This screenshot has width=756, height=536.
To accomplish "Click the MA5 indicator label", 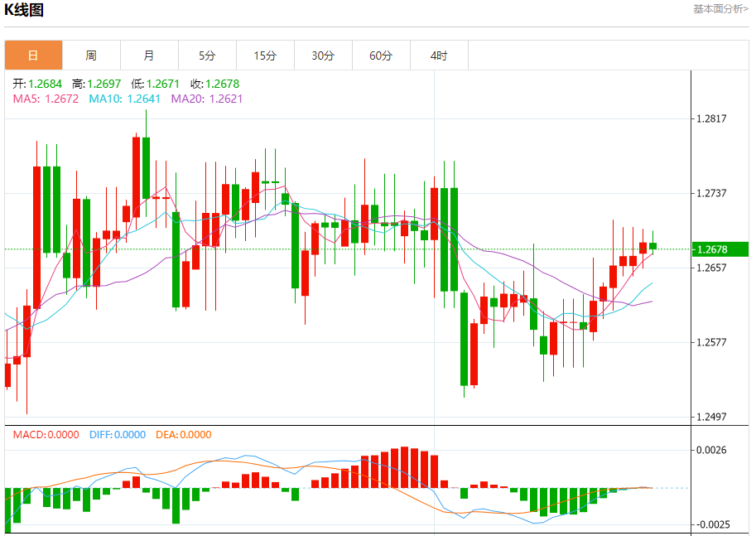I will tap(46, 99).
